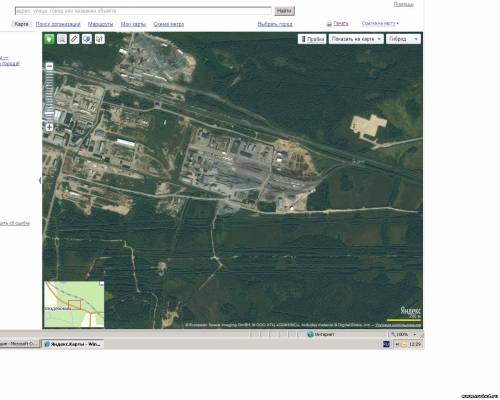The height and width of the screenshot is (400, 500).
Task: Select the ruler distance tool
Action: [x=74, y=39]
